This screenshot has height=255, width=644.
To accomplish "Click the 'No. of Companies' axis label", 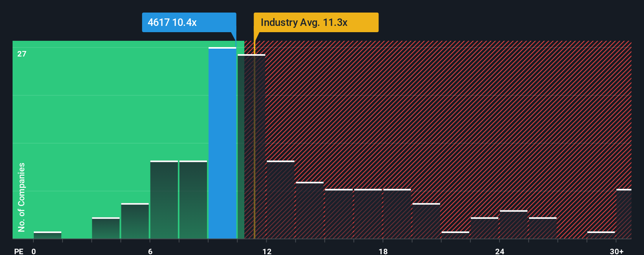I will point(22,197).
